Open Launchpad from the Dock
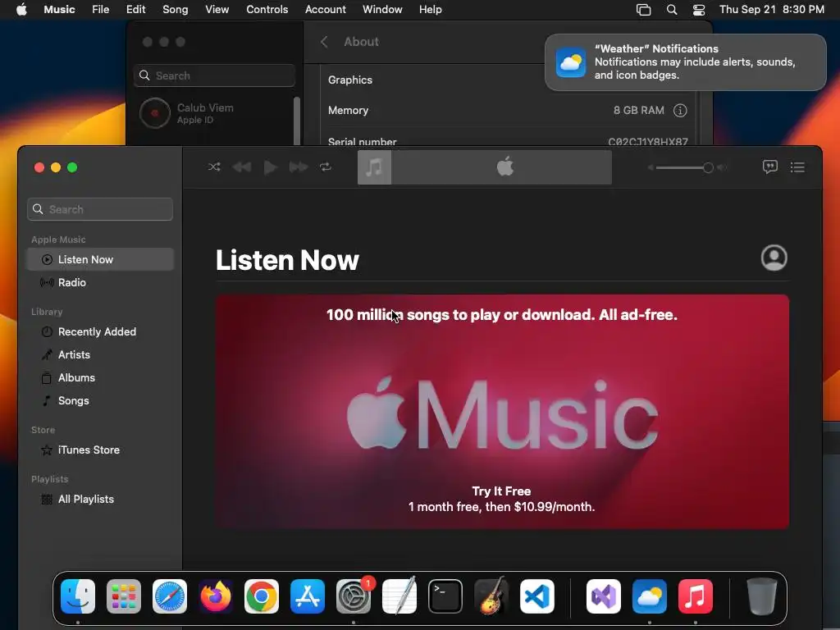Image resolution: width=840 pixels, height=630 pixels. coord(124,596)
